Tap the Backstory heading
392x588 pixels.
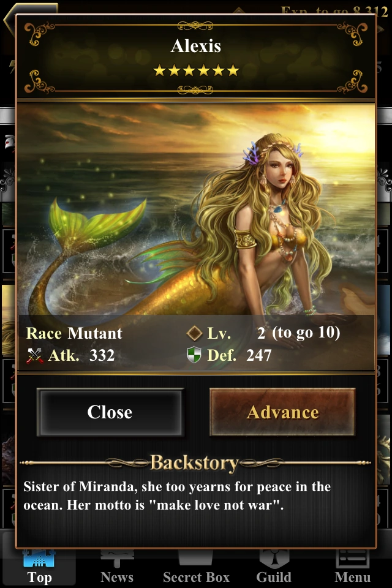pos(194,463)
